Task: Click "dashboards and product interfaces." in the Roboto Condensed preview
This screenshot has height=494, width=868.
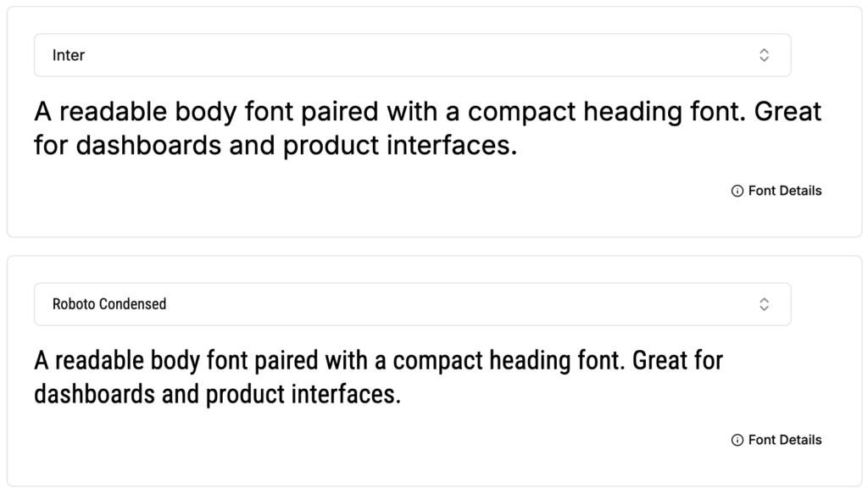Action: tap(217, 395)
